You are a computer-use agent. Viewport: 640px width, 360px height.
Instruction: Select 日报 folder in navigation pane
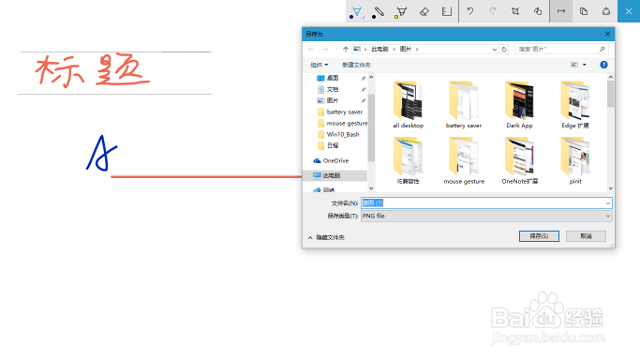tap(332, 145)
